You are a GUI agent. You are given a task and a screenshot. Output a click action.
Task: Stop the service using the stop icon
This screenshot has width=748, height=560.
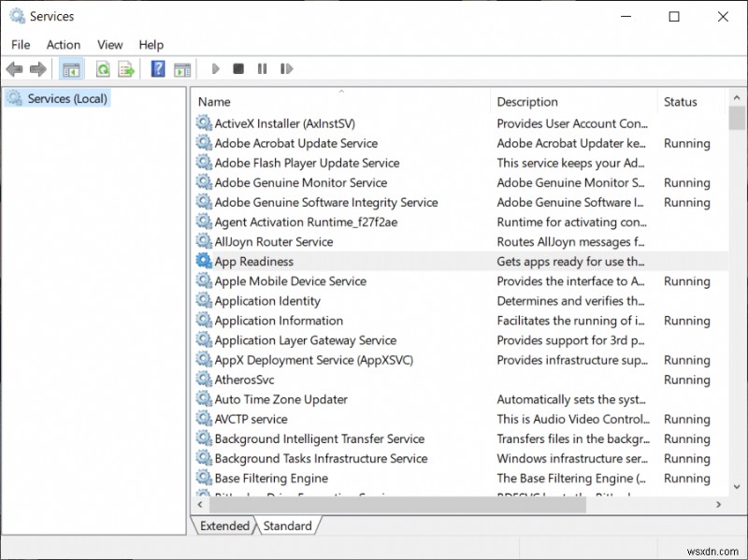click(239, 68)
